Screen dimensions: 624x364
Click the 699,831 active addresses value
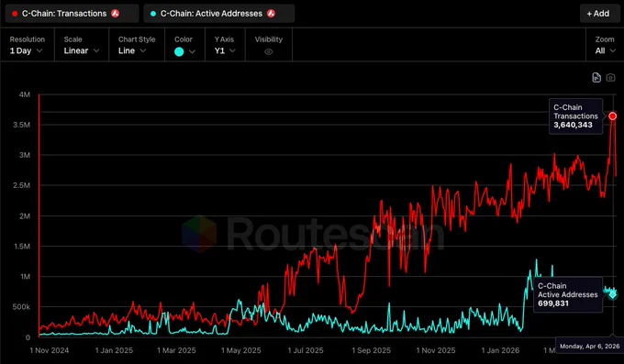[553, 303]
